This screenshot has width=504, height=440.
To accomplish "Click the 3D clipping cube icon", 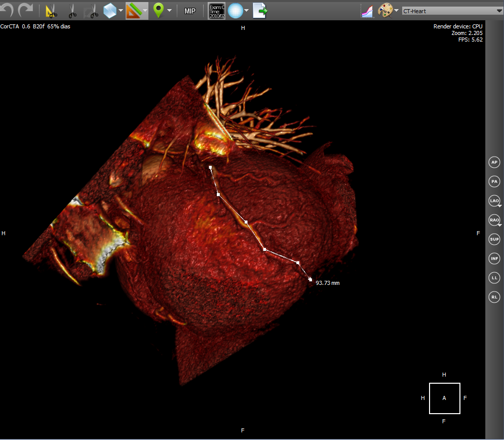I will pos(109,11).
